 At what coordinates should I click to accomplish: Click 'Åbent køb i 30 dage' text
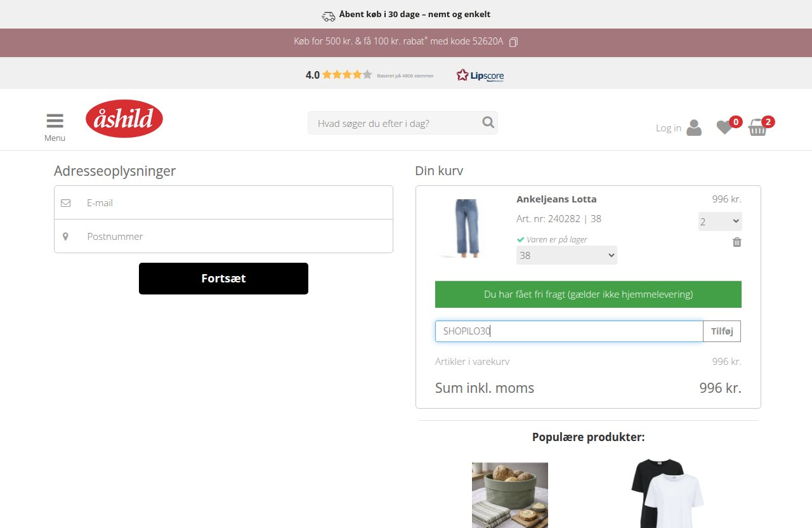tap(415, 15)
